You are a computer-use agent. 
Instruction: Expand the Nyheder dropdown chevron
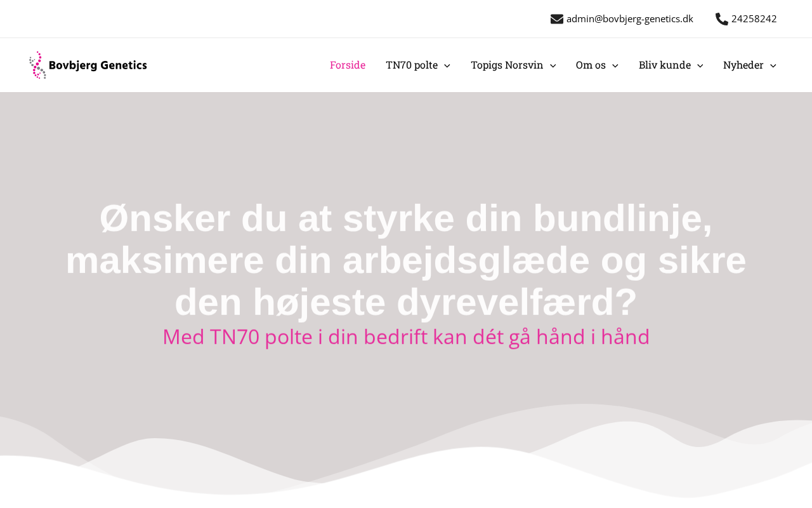pos(773,65)
